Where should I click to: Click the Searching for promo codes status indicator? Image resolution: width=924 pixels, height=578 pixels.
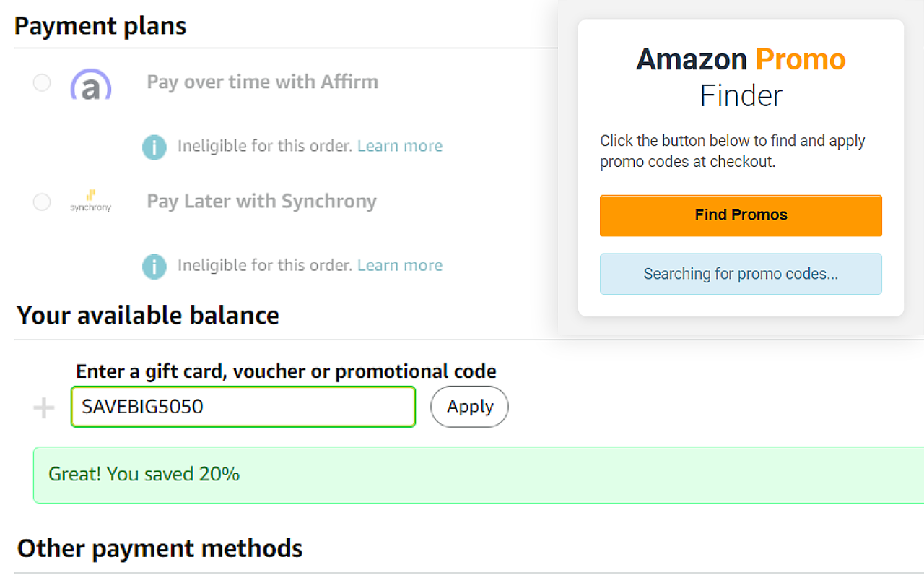(741, 274)
